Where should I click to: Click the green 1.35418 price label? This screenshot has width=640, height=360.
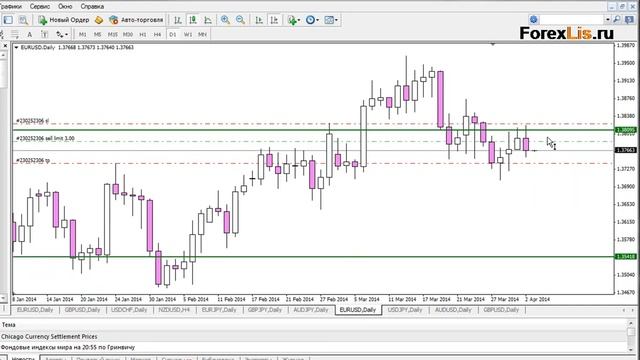tap(626, 256)
